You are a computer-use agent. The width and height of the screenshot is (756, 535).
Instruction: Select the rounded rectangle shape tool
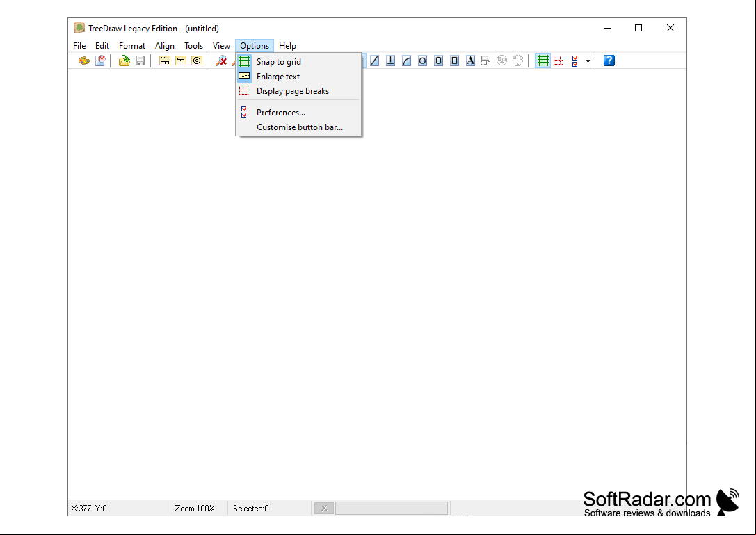click(x=438, y=61)
